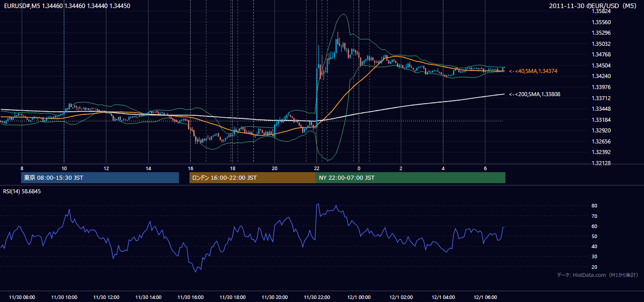
Task: Click price axis label 1.33184
Action: (x=602, y=120)
